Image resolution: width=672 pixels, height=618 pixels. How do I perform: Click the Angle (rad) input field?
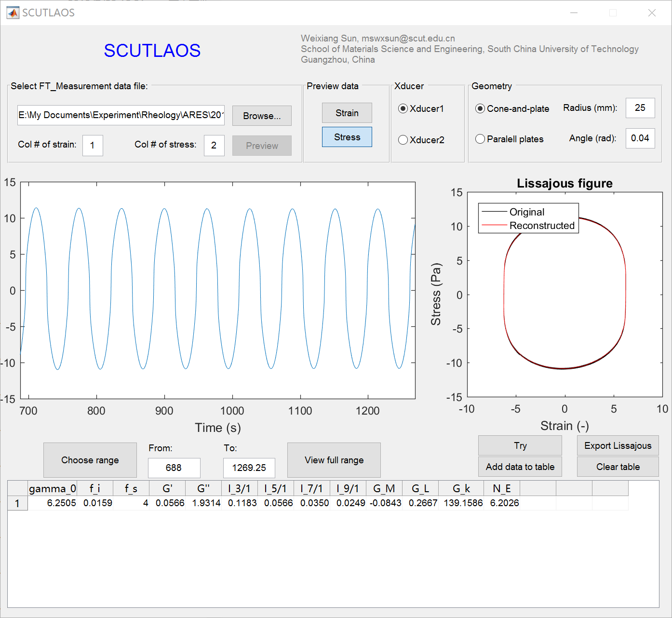tap(640, 138)
